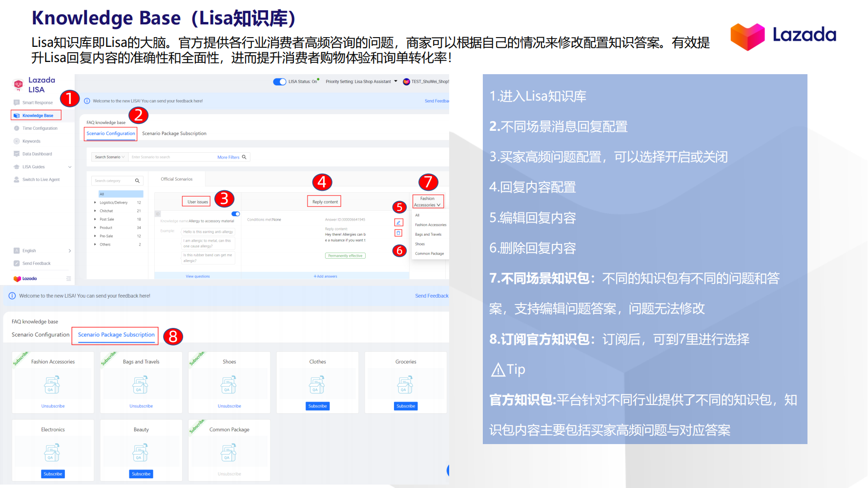Open Smart Response in the sidebar
The height and width of the screenshot is (488, 868).
37,102
